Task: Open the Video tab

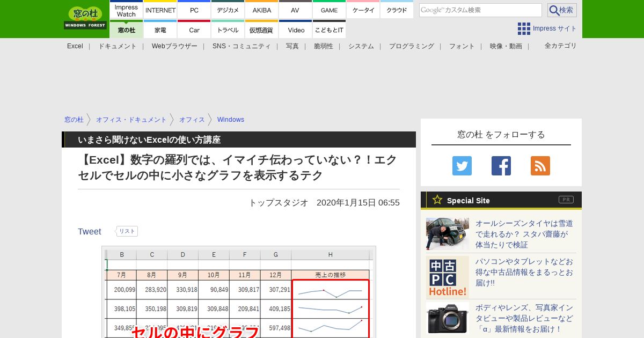Action: click(x=295, y=30)
